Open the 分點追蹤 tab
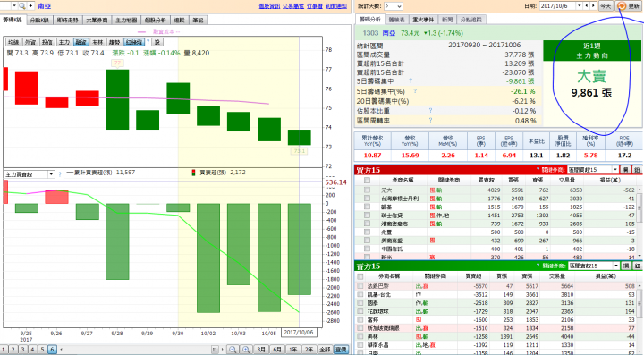This screenshot has width=644, height=355. (x=472, y=20)
